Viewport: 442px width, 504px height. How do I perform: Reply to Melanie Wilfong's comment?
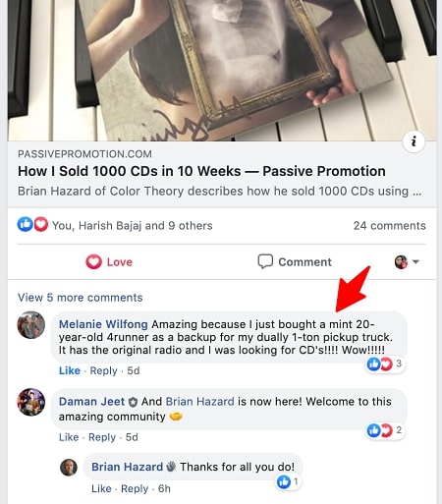point(103,370)
